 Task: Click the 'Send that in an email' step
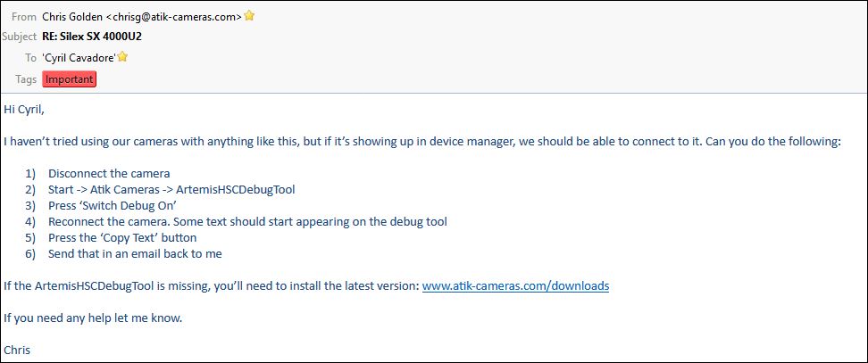pyautogui.click(x=135, y=253)
